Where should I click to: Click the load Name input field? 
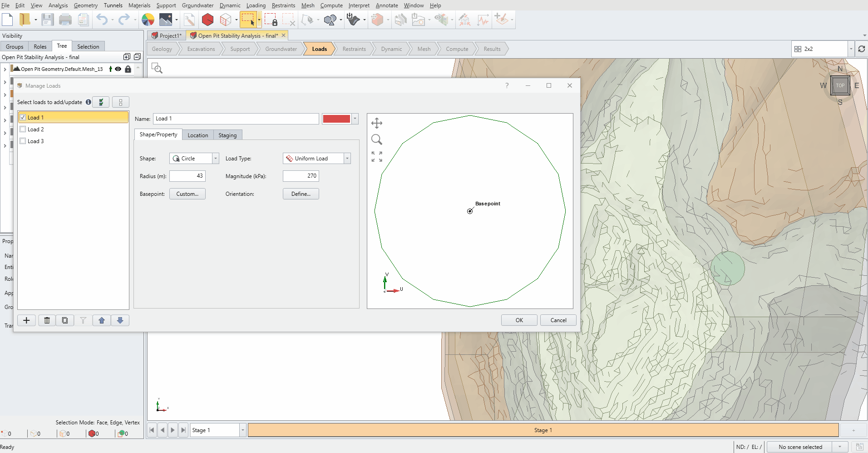(236, 119)
